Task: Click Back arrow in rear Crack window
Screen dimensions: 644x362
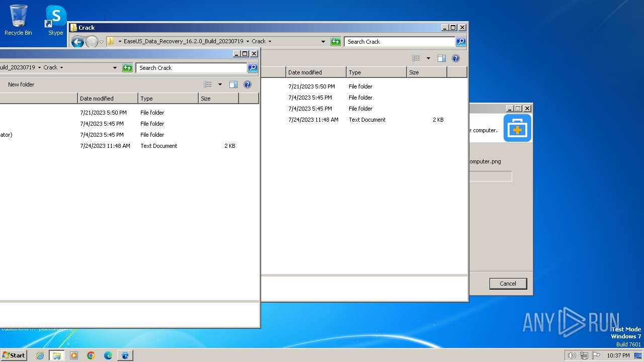Action: pos(77,42)
